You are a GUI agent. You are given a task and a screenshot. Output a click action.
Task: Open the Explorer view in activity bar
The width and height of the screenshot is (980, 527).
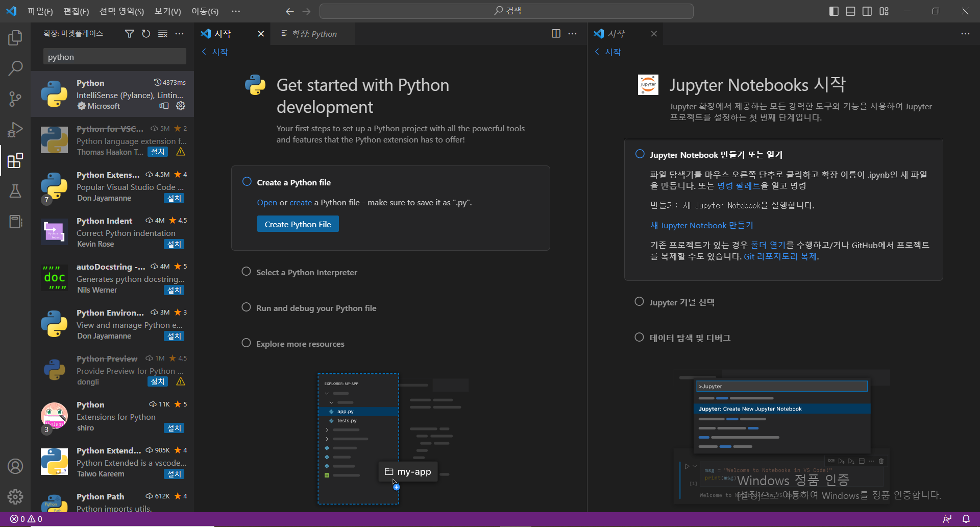[x=15, y=38]
